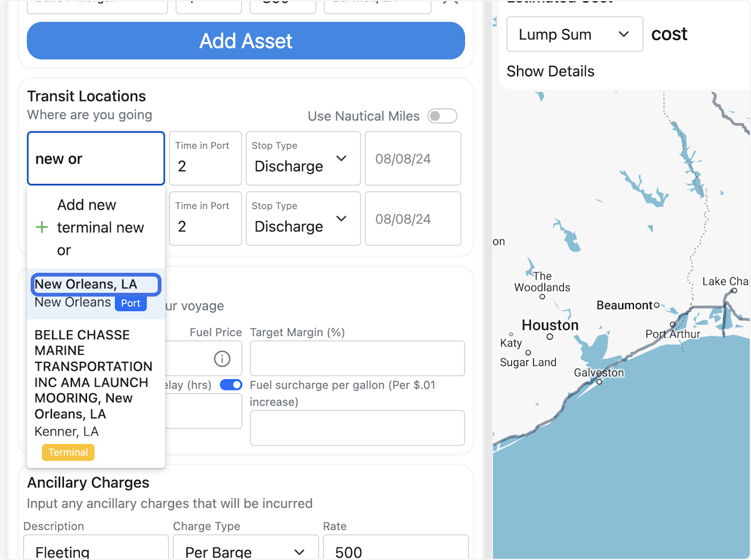Open the first Stop Type Discharge dropdown
751x560 pixels.
303,159
